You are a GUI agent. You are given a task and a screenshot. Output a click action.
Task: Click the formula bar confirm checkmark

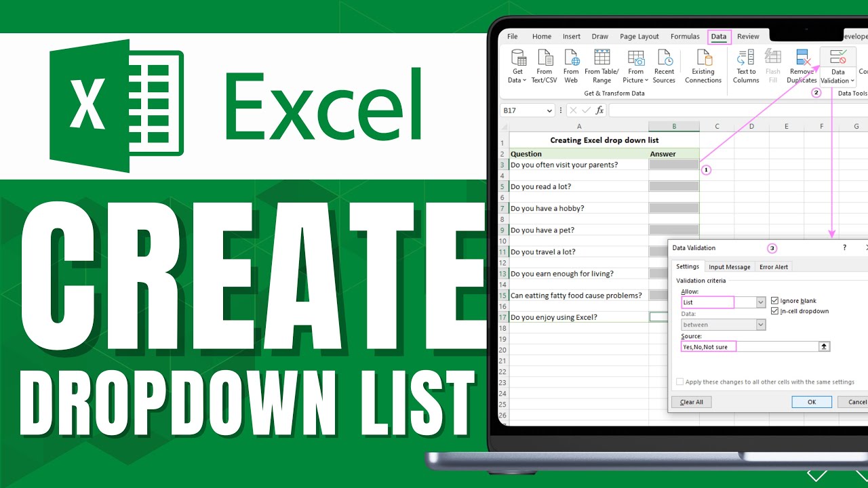click(x=587, y=110)
